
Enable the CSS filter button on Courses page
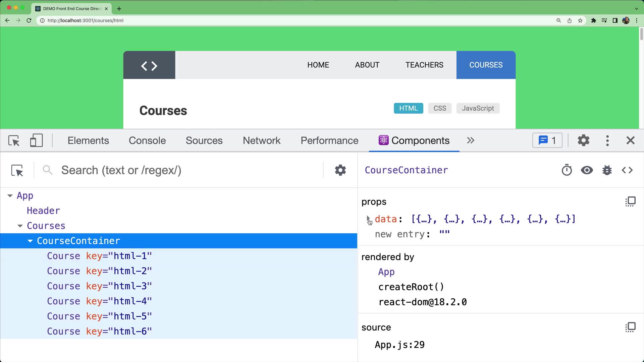tap(439, 108)
